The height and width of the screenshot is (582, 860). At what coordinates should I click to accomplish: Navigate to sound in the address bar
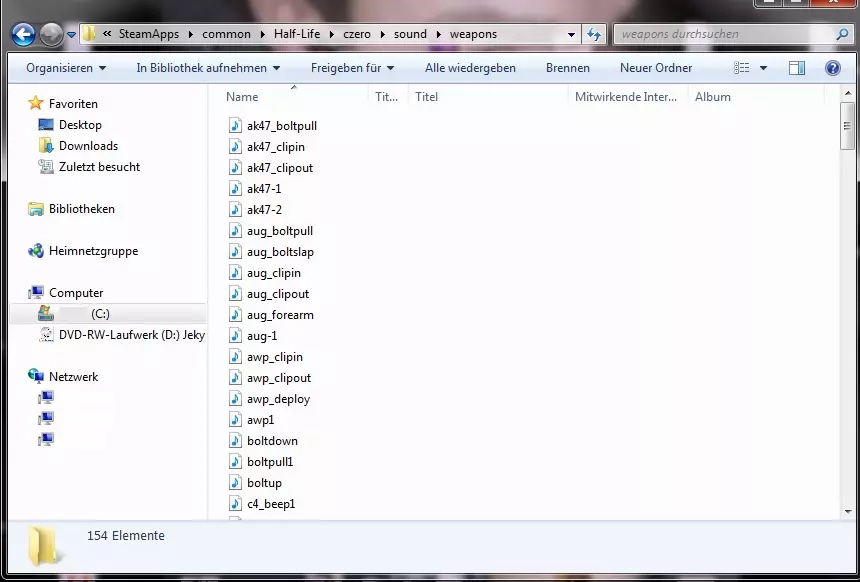coord(410,34)
